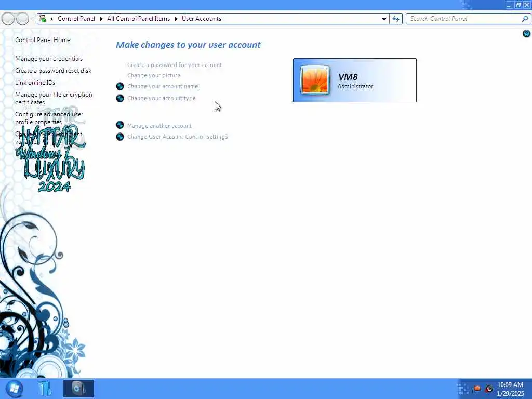Open Control Panel Home

[x=43, y=40]
